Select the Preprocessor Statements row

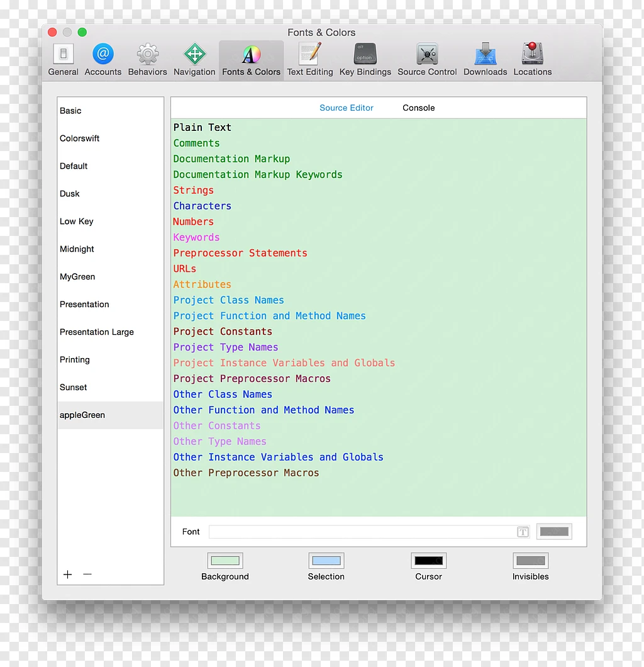click(379, 253)
